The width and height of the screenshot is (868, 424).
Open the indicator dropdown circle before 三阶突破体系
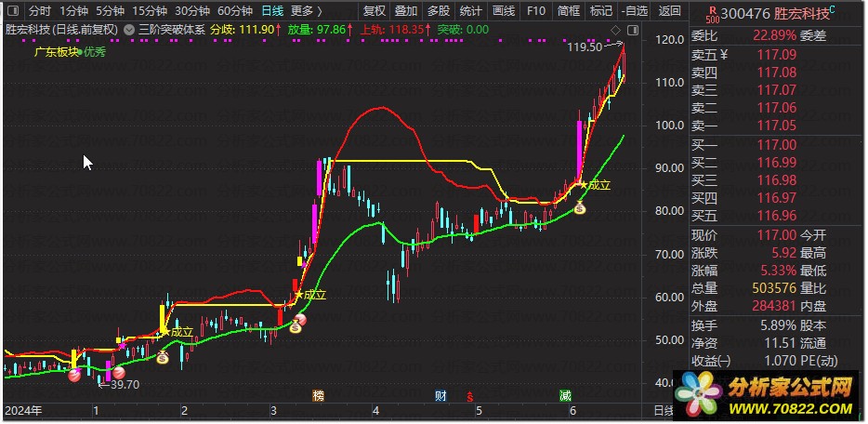(x=129, y=30)
